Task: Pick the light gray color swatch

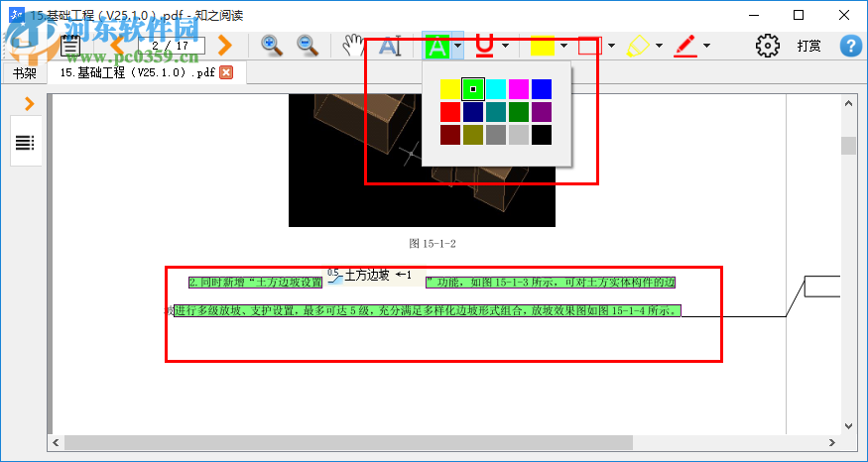Action: tap(519, 135)
